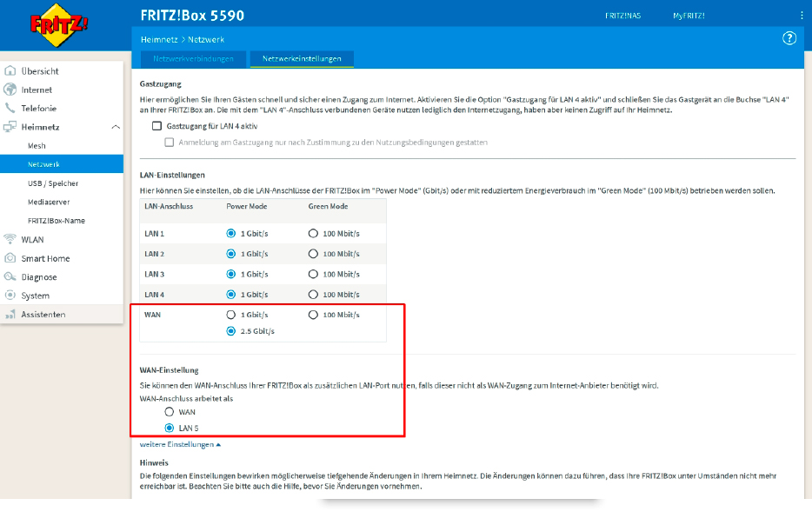The height and width of the screenshot is (512, 812).
Task: Tick Anmeldung am Gastzugang nur nach Zustimmung checkbox
Action: click(170, 142)
